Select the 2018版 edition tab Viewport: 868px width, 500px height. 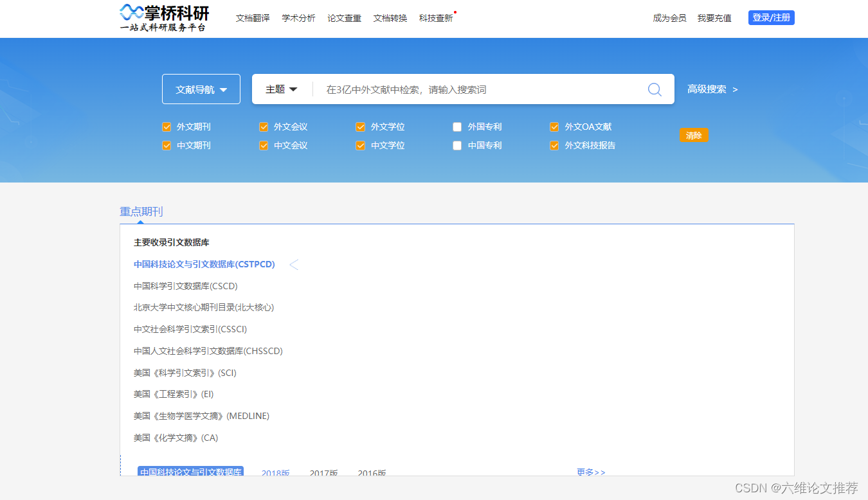[275, 473]
